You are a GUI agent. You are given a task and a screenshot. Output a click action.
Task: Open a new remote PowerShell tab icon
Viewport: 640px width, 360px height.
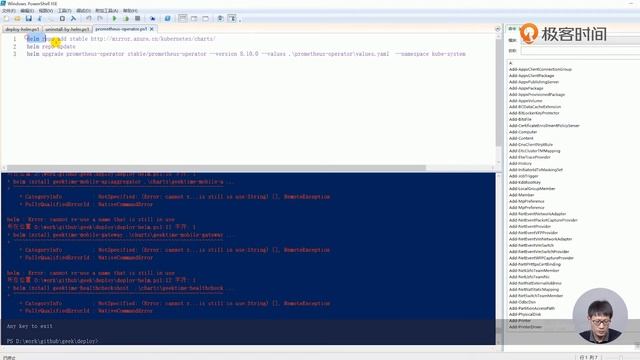(153, 18)
